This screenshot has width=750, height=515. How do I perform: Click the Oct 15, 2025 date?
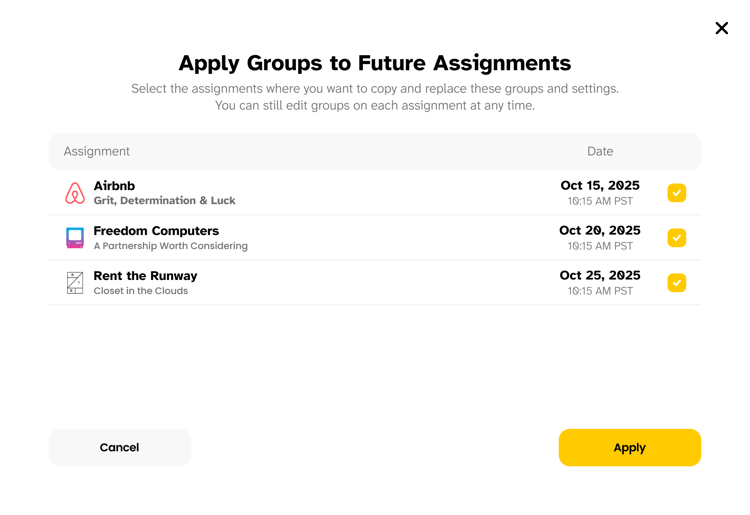tap(600, 186)
